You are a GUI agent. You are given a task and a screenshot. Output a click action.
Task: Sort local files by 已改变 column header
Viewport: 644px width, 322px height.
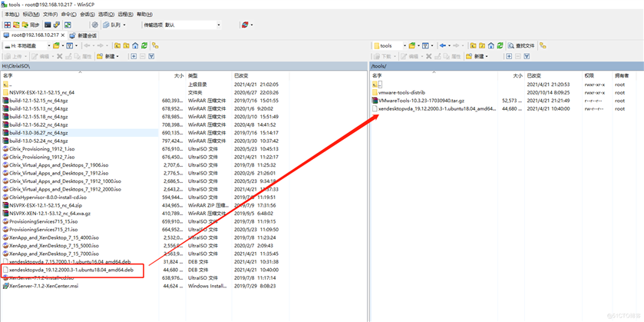point(260,76)
